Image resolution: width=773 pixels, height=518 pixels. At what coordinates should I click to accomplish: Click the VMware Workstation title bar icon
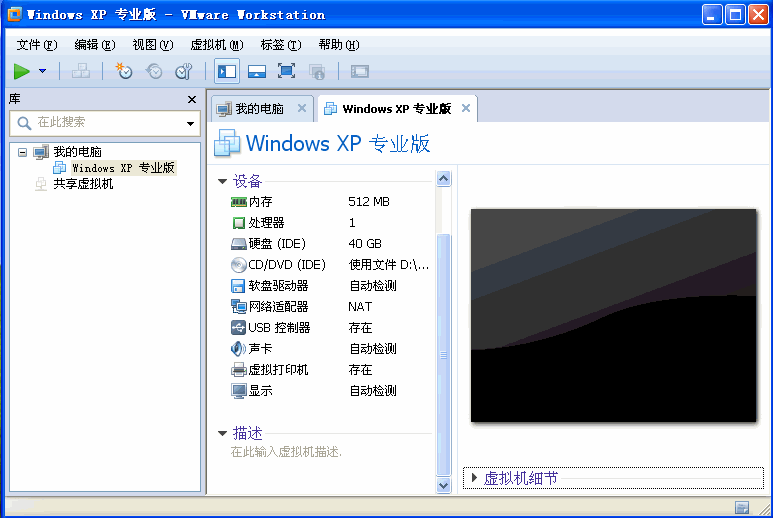(15, 14)
